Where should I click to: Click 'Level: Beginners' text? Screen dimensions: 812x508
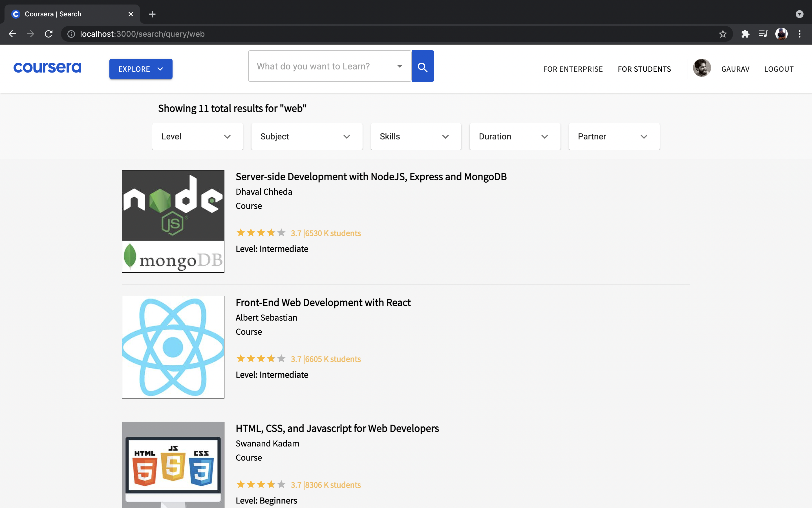[266, 501]
